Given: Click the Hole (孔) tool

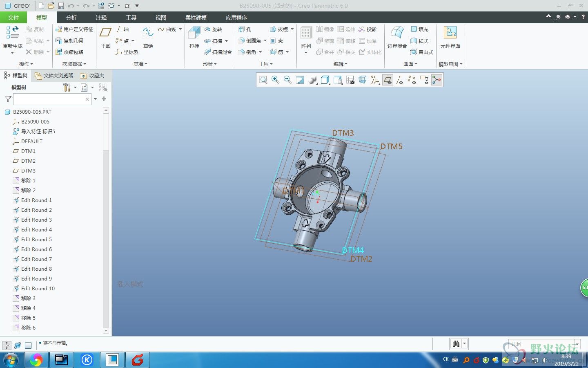Looking at the screenshot, I should 245,29.
